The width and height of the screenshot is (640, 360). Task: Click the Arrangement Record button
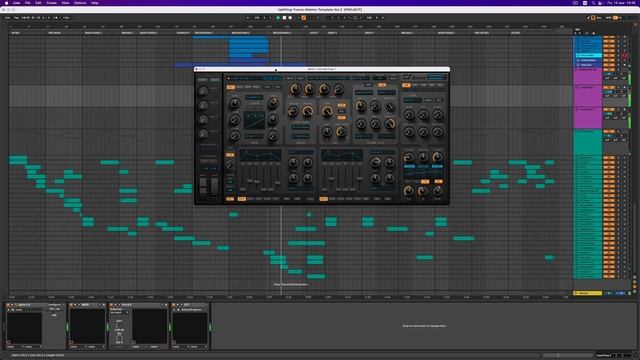point(290,18)
